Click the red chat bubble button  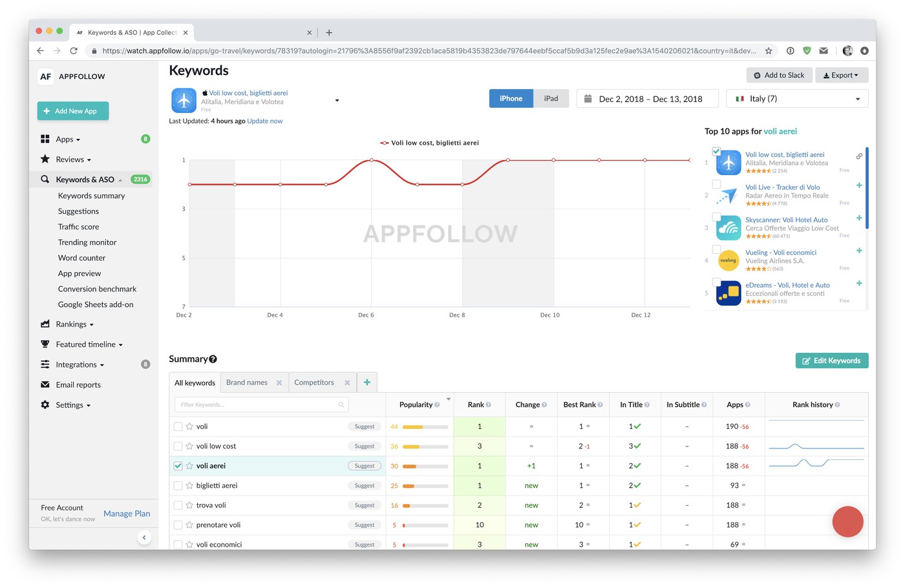click(847, 522)
